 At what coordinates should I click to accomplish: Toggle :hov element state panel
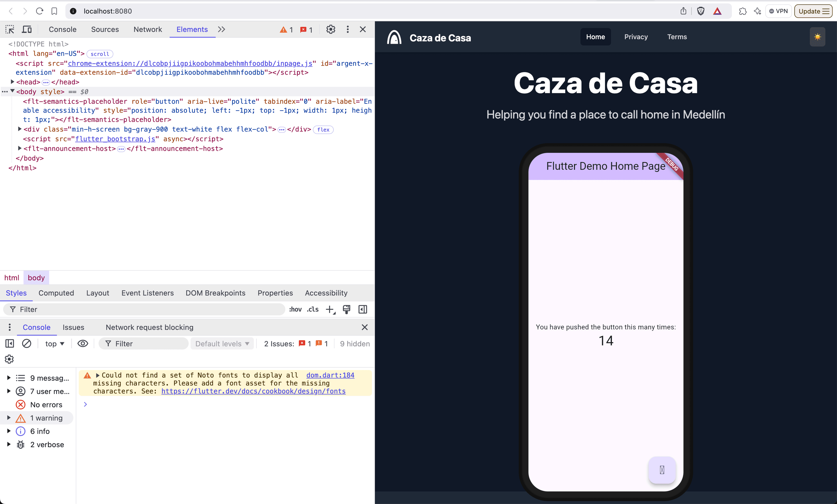[295, 309]
